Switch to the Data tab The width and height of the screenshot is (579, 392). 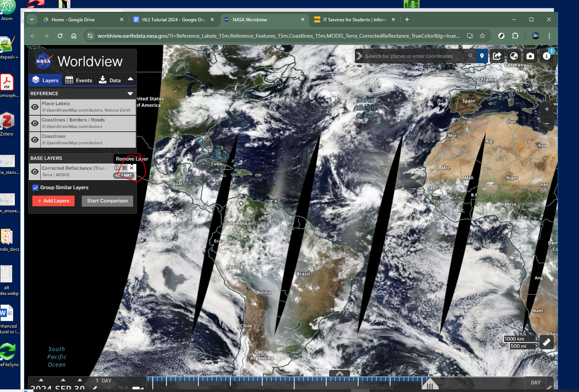click(x=110, y=80)
